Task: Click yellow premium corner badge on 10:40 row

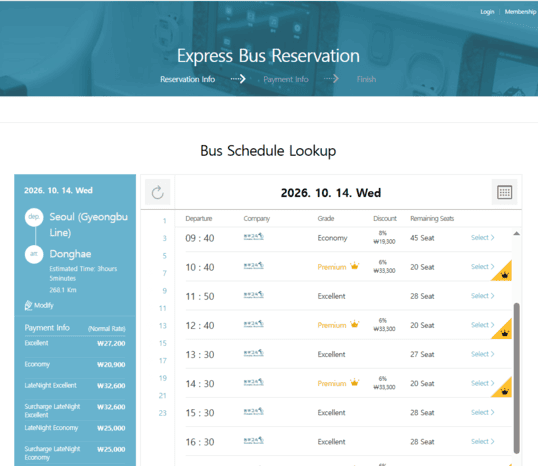Action: click(x=504, y=273)
